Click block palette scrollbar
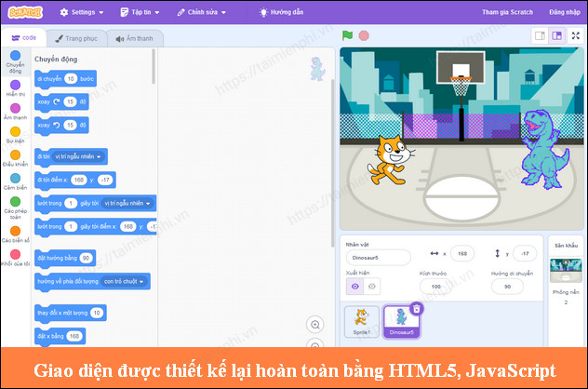 154,67
